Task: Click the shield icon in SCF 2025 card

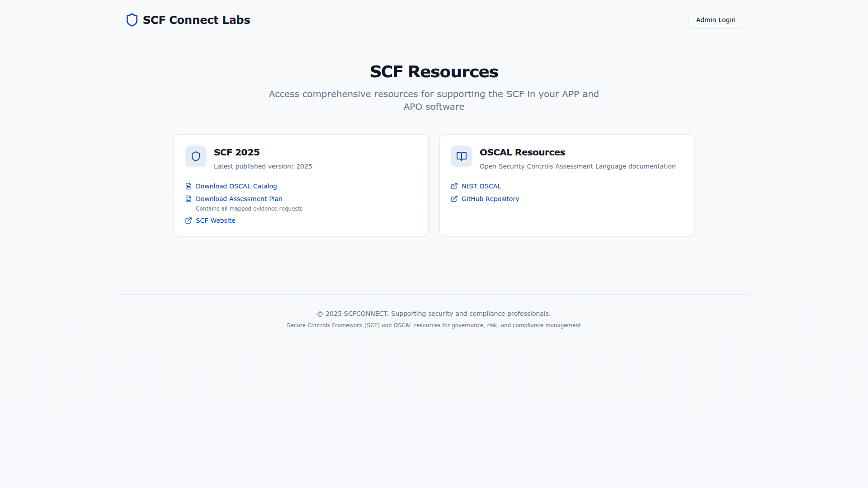Action: coord(196,156)
